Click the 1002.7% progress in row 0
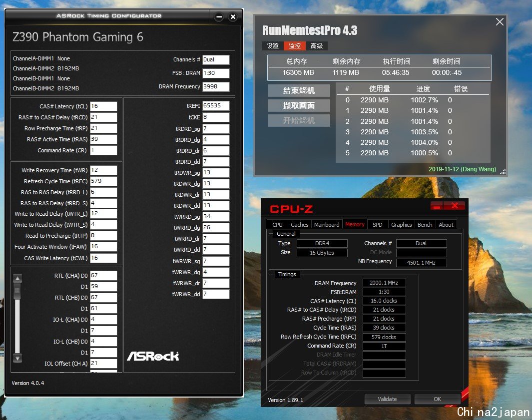This screenshot has width=532, height=420. 424,100
